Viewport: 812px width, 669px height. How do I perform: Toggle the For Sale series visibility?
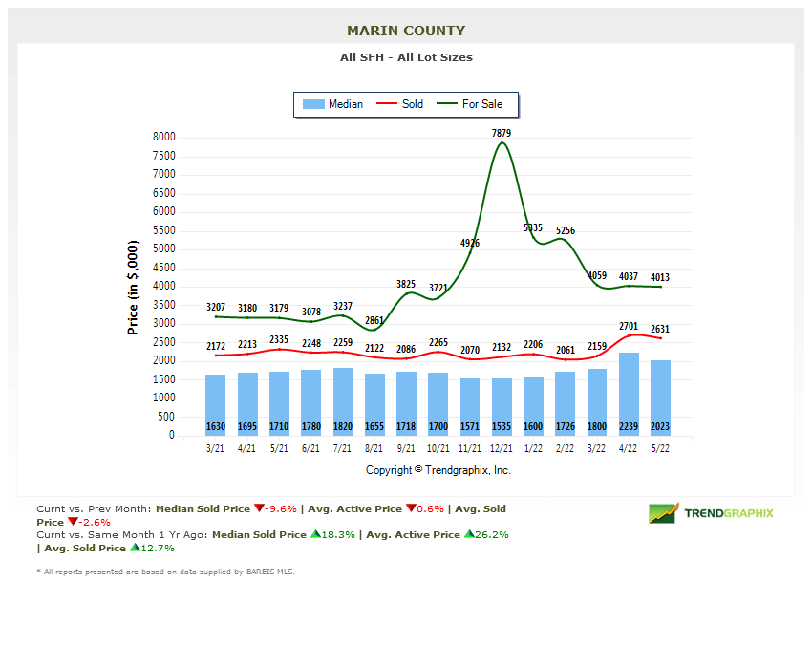pos(472,104)
